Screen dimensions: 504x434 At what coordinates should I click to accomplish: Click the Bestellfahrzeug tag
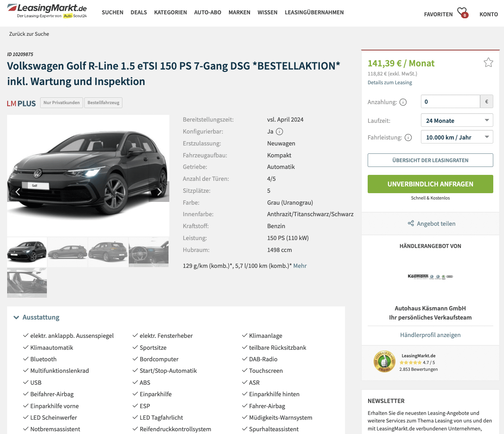coord(103,103)
